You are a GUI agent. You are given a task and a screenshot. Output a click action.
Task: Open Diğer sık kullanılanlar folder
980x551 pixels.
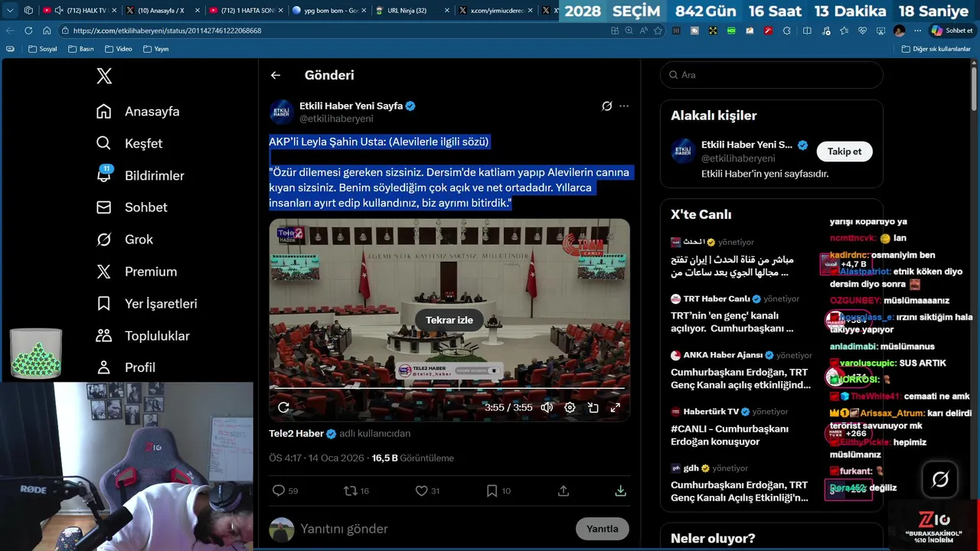(x=936, y=49)
